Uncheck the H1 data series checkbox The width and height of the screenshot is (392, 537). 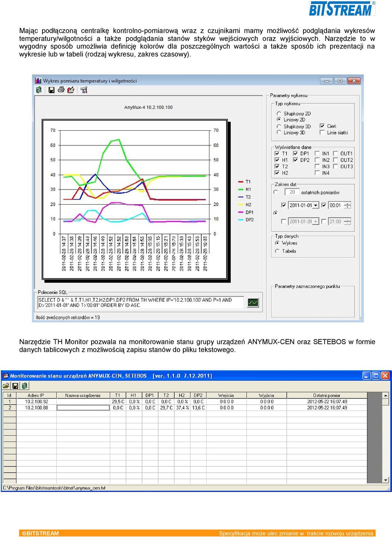tap(277, 160)
